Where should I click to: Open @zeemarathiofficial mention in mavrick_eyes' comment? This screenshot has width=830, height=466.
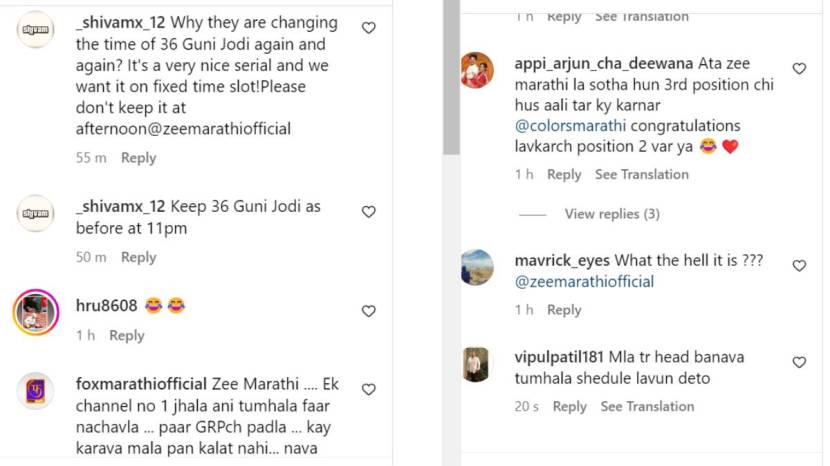pos(584,282)
